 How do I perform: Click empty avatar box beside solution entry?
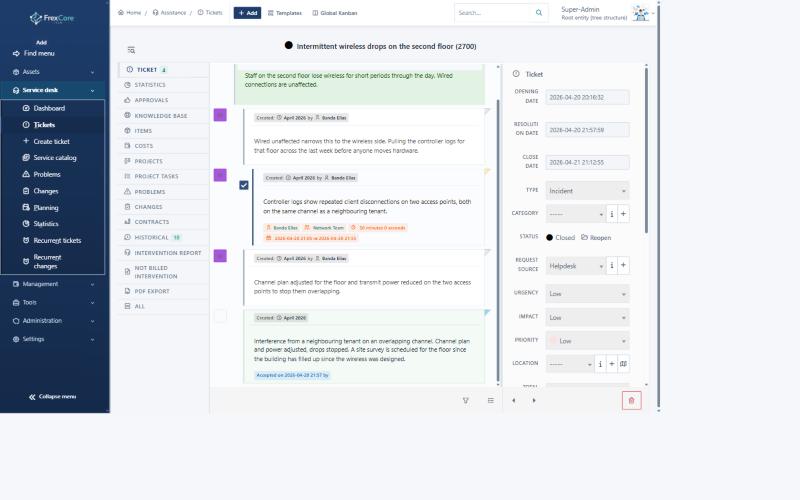point(220,316)
